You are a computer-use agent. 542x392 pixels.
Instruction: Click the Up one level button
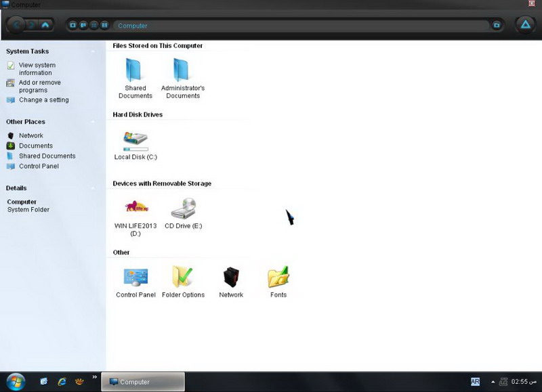coord(45,25)
